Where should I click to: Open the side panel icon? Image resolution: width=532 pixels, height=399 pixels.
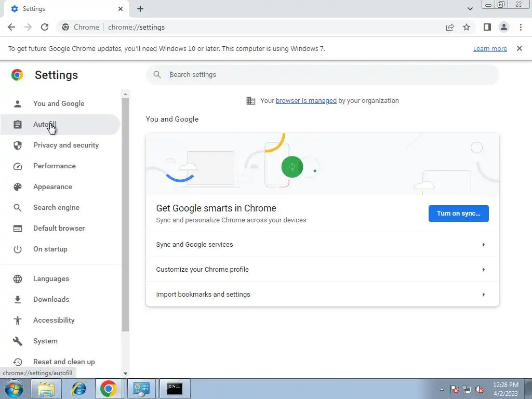click(487, 27)
